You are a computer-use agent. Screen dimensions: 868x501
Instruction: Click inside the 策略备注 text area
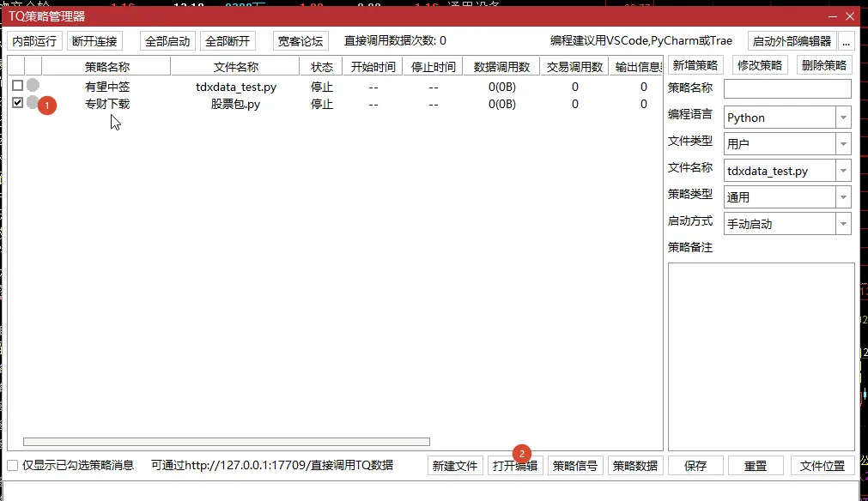[x=762, y=357]
